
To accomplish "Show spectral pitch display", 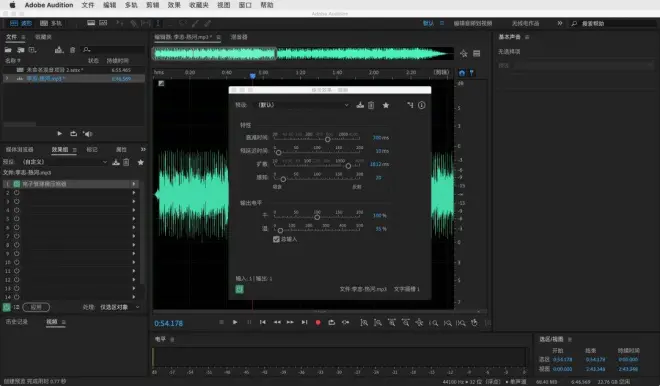I will (x=103, y=23).
